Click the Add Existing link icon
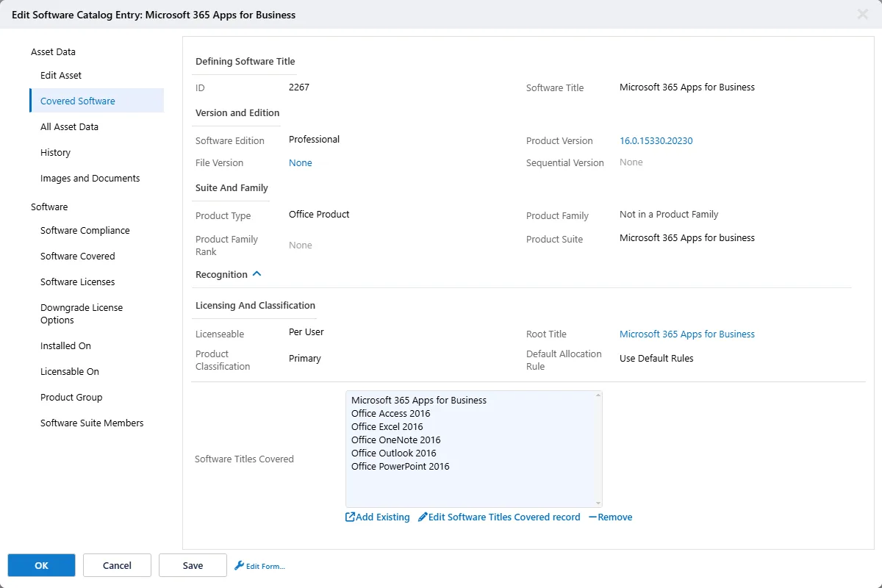The width and height of the screenshot is (882, 588). pos(350,517)
